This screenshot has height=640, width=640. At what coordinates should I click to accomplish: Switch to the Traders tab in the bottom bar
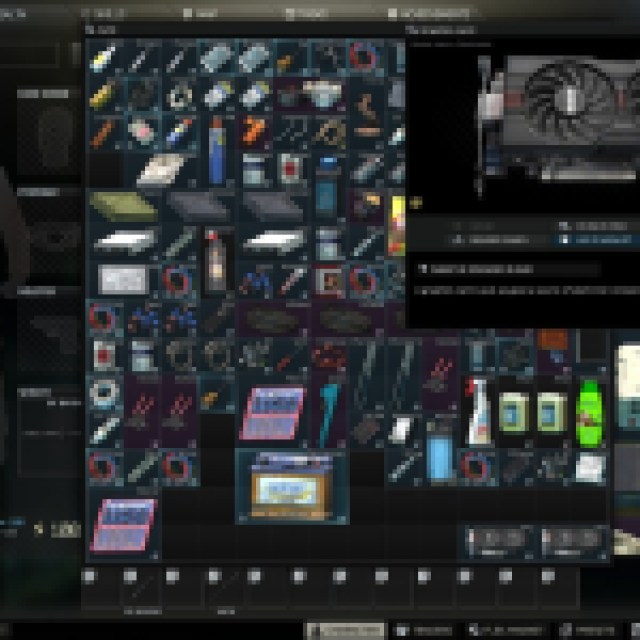pyautogui.click(x=430, y=631)
